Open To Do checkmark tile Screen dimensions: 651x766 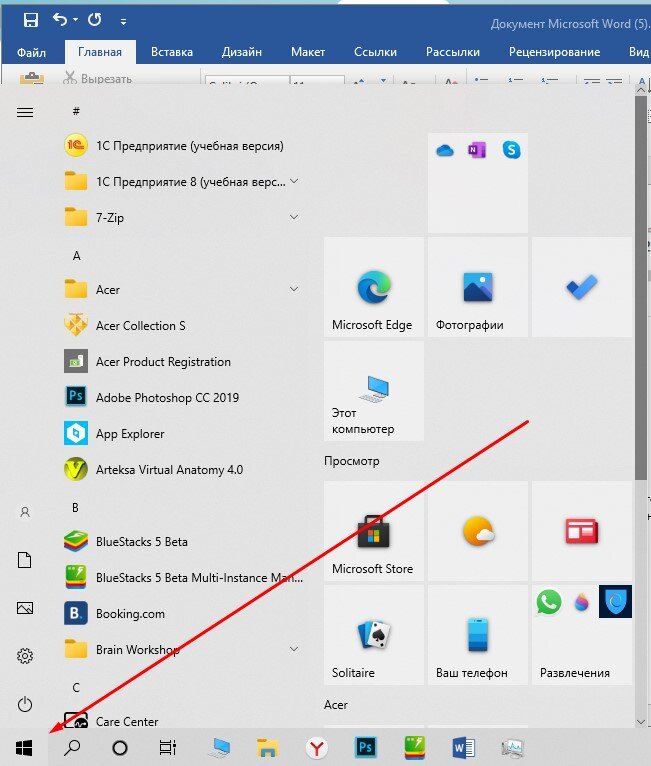[582, 287]
